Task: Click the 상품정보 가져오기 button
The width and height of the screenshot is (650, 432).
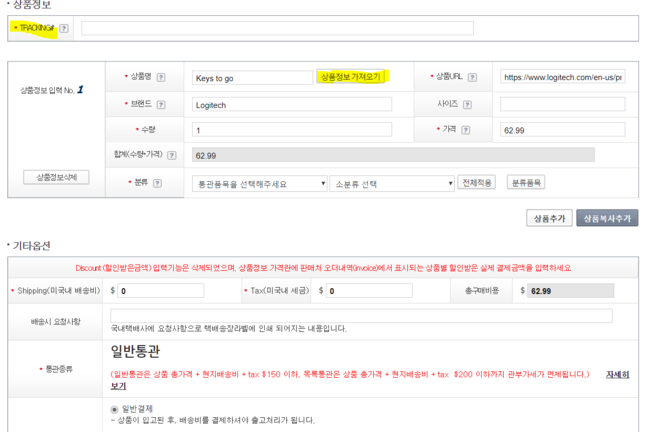Action: click(x=351, y=77)
